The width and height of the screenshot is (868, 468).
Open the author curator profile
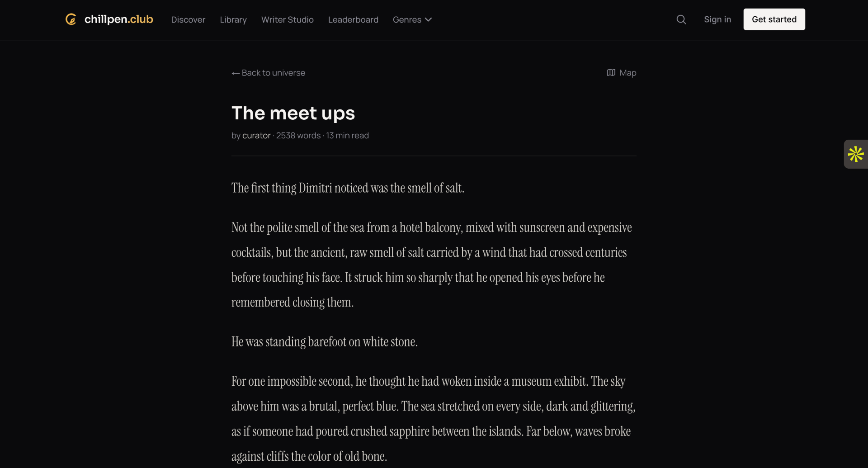pos(256,136)
